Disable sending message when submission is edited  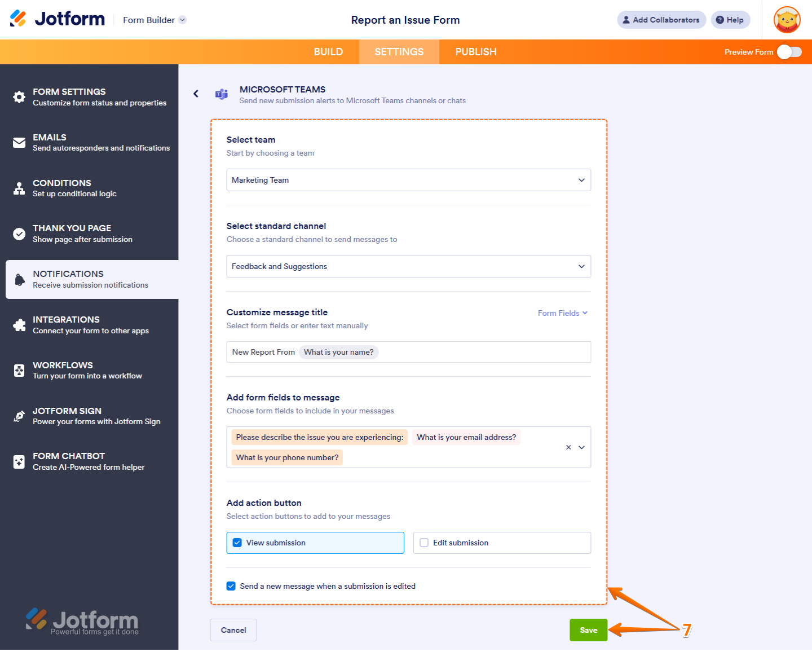coord(231,586)
